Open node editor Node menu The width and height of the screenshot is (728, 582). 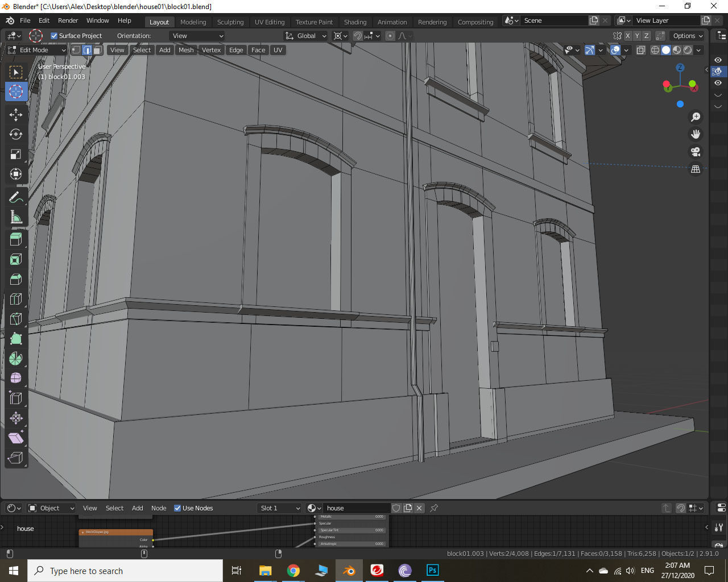[x=159, y=508]
